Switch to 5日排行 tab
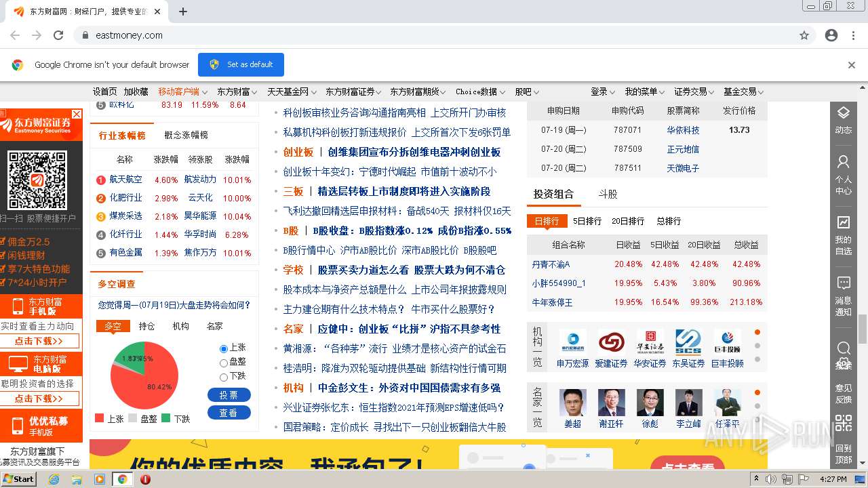 587,221
